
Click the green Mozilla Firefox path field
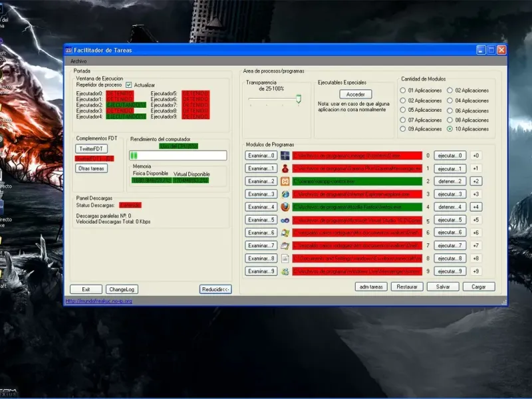(x=357, y=207)
